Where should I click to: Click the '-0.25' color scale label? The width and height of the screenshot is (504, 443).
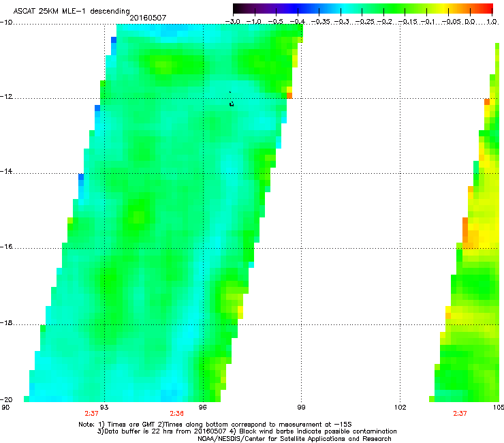(x=364, y=22)
